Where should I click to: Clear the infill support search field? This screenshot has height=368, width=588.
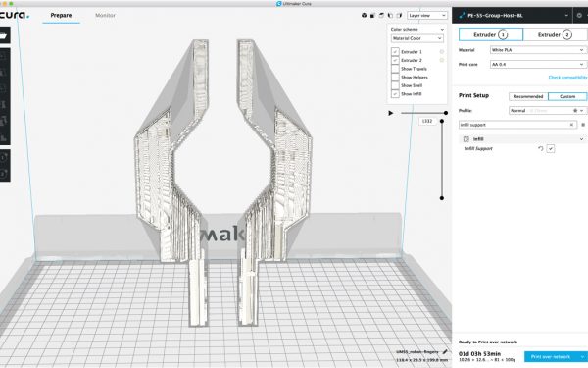(571, 125)
